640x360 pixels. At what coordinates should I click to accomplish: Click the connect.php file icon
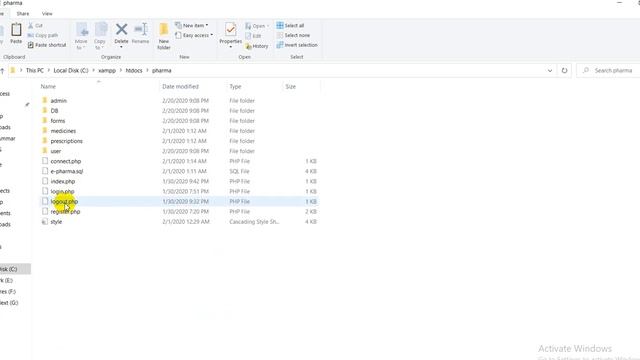(x=45, y=161)
